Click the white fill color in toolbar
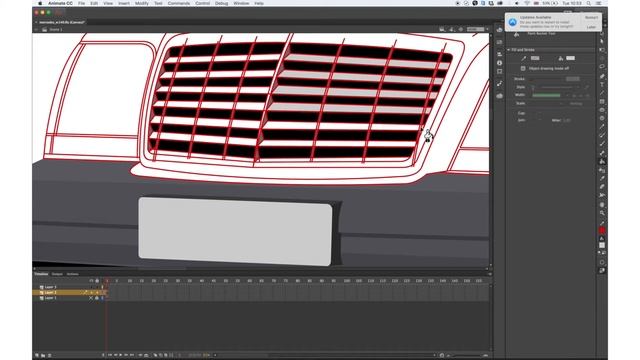 pyautogui.click(x=602, y=245)
